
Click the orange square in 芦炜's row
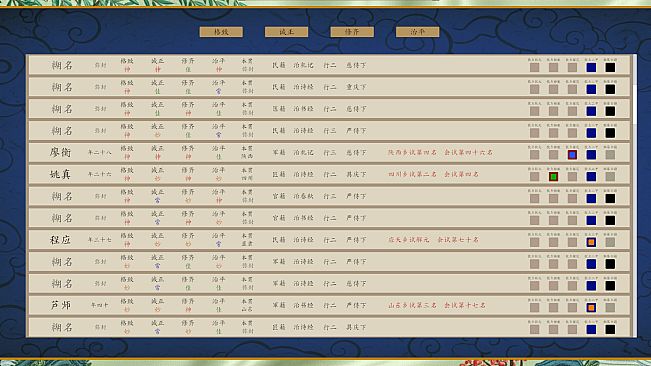[591, 308]
